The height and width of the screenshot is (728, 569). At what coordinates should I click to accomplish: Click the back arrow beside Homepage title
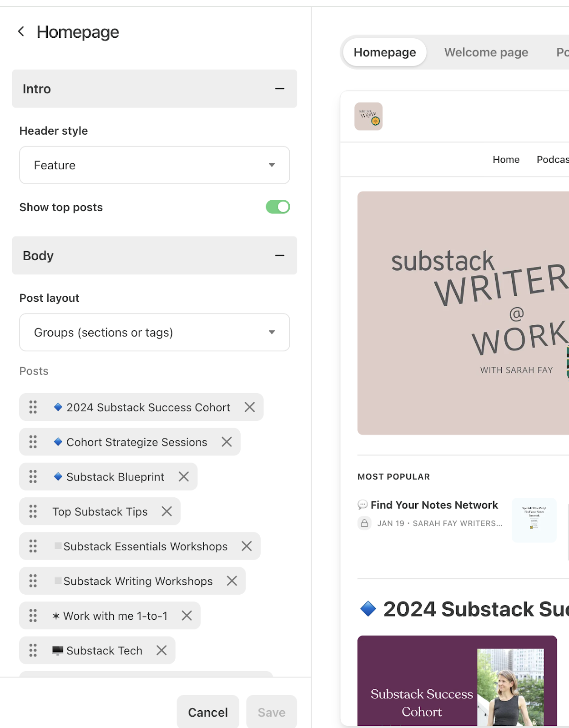[x=20, y=31]
